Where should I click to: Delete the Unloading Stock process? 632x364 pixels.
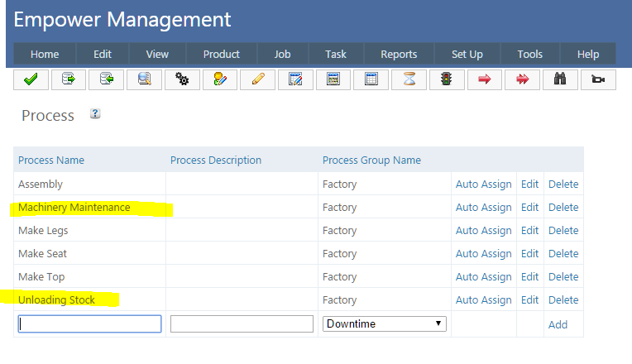(x=563, y=300)
